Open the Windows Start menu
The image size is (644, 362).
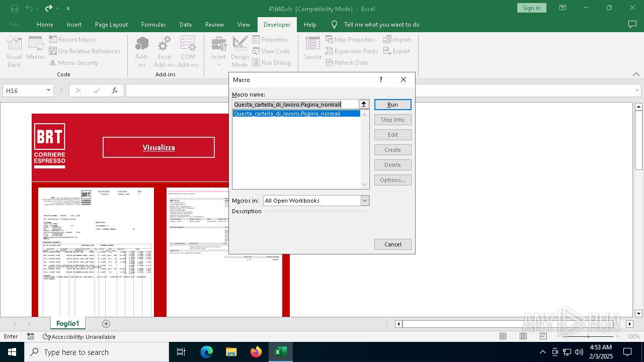click(12, 352)
